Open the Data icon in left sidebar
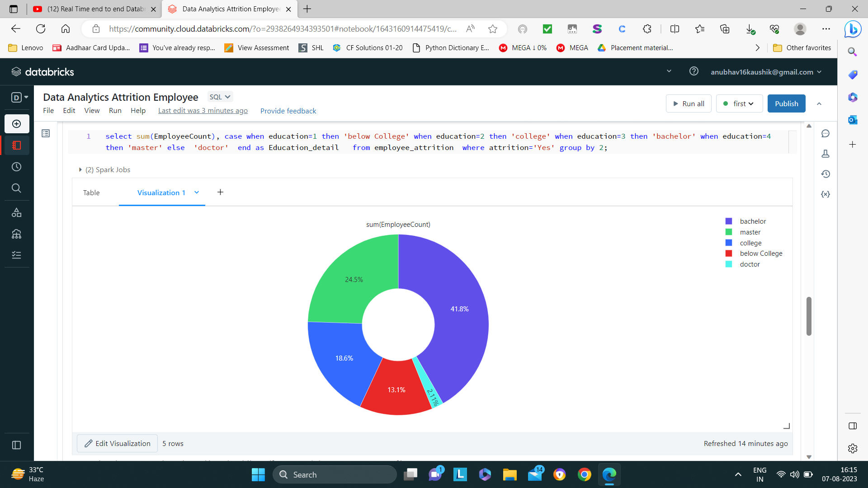The image size is (868, 488). [16, 212]
